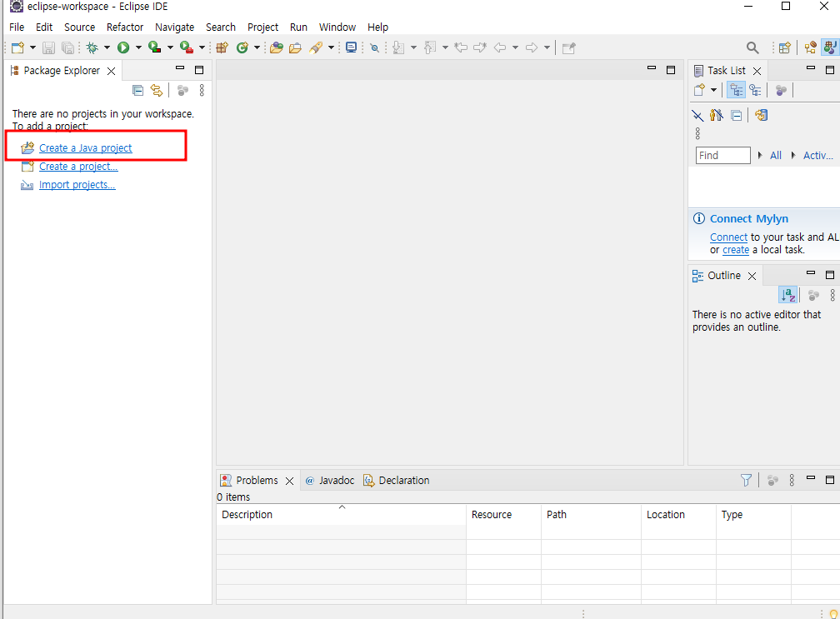This screenshot has height=619, width=840.
Task: Open the External Tools dropdown arrow
Action: pyautogui.click(x=202, y=47)
